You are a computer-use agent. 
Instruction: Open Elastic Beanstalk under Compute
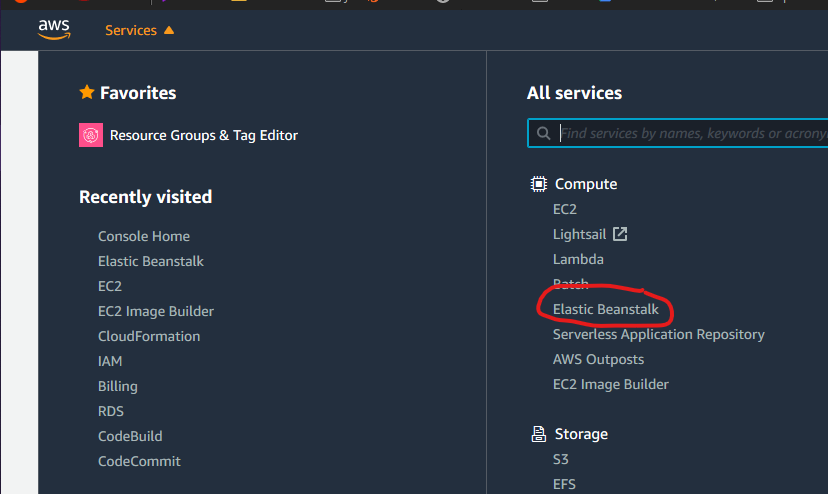pyautogui.click(x=606, y=309)
